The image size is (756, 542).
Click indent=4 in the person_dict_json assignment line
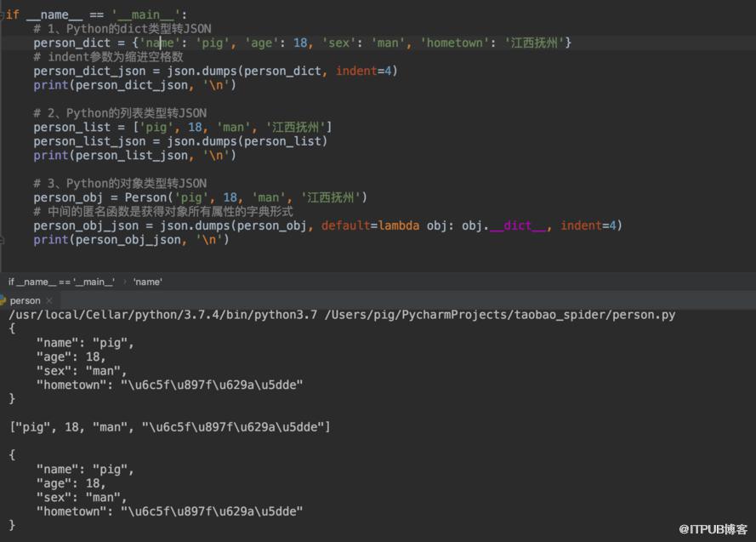tap(363, 71)
